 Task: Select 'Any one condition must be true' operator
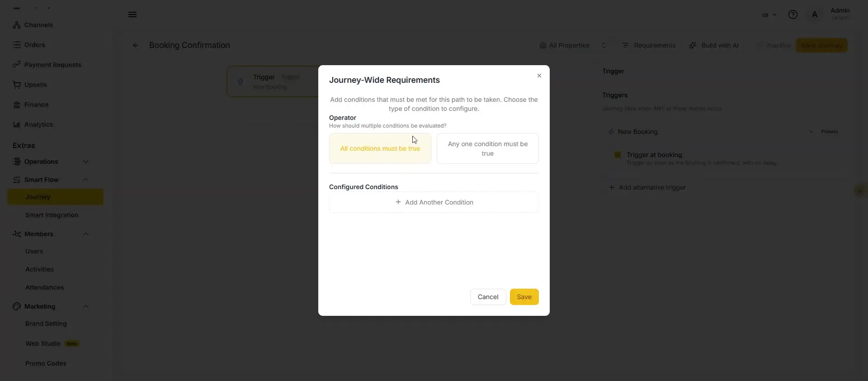click(487, 148)
